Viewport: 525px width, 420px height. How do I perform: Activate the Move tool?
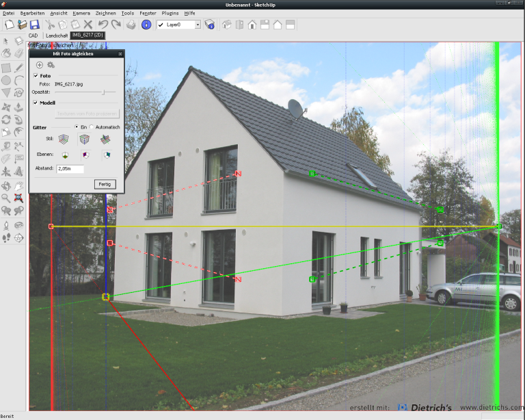(x=5, y=107)
